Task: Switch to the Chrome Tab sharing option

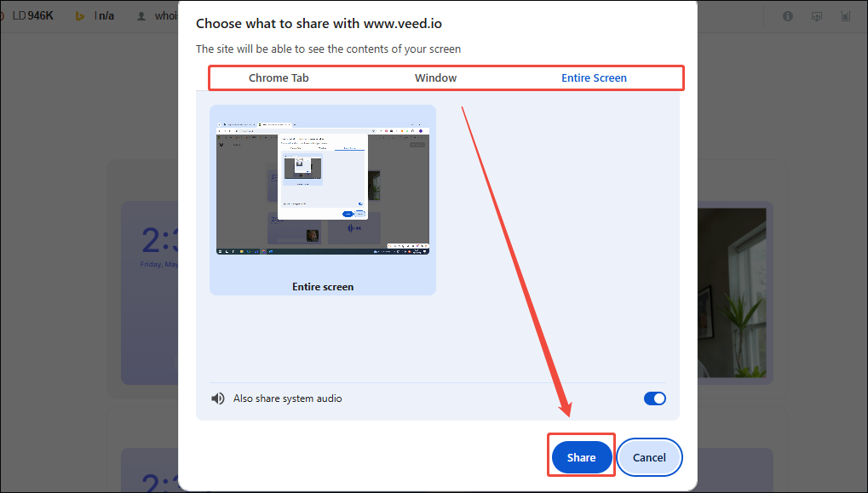Action: pyautogui.click(x=279, y=77)
